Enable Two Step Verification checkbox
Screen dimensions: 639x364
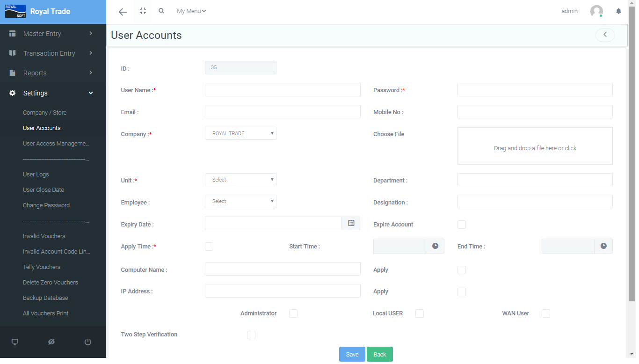[x=251, y=335]
